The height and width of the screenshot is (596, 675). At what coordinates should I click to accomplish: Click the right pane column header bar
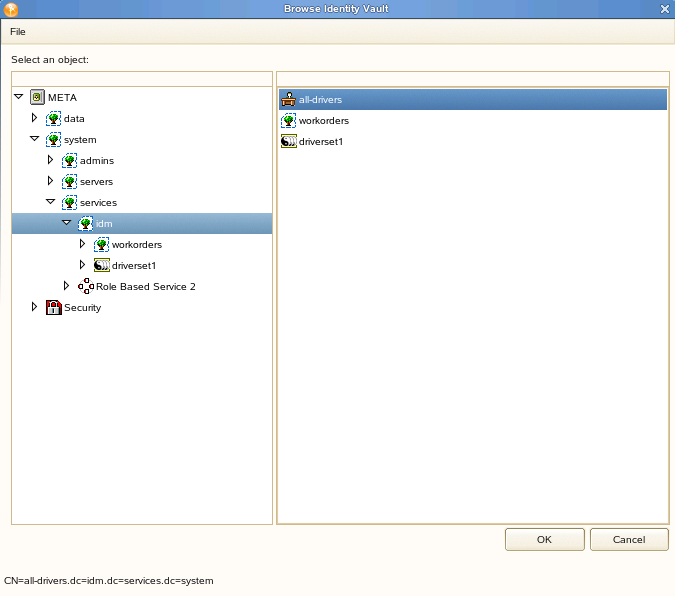(473, 79)
